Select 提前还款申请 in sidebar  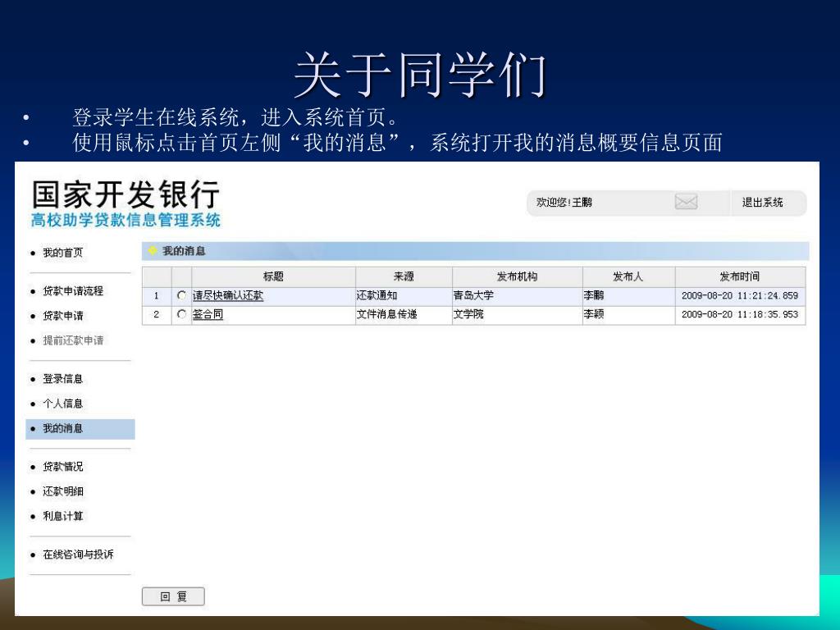(73, 340)
